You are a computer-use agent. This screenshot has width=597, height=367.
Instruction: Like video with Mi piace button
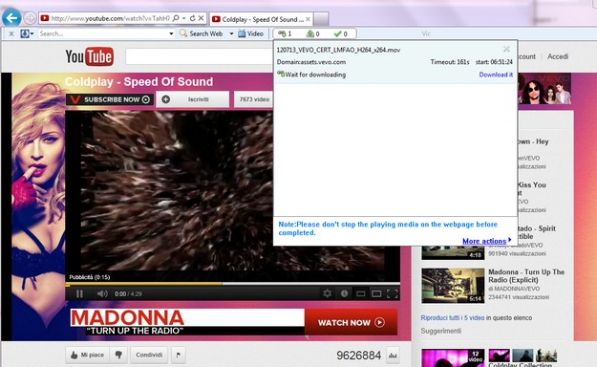88,355
